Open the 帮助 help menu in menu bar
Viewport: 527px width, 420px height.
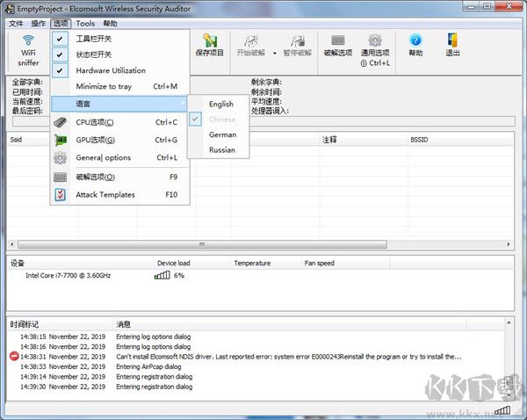111,24
